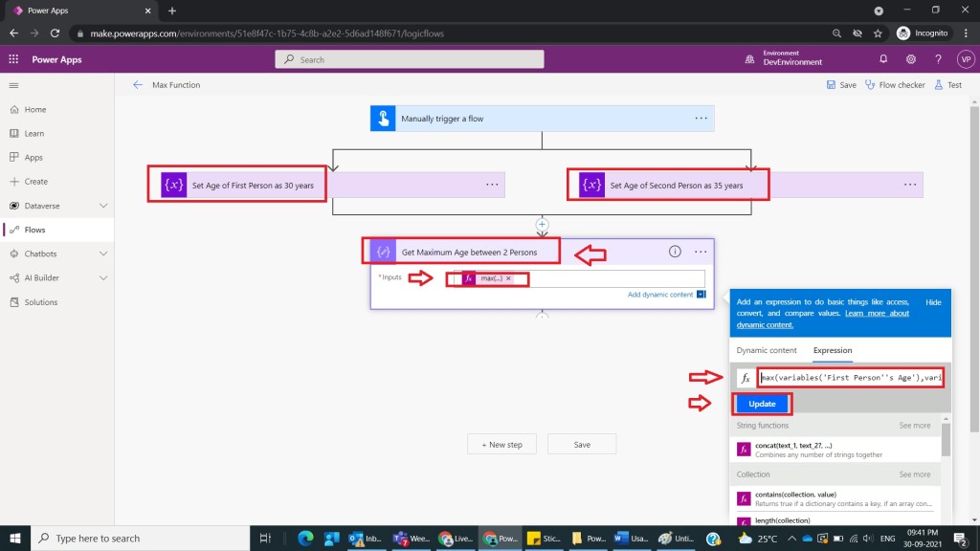Select Flows in the left navigation
980x551 pixels.
[x=35, y=230]
